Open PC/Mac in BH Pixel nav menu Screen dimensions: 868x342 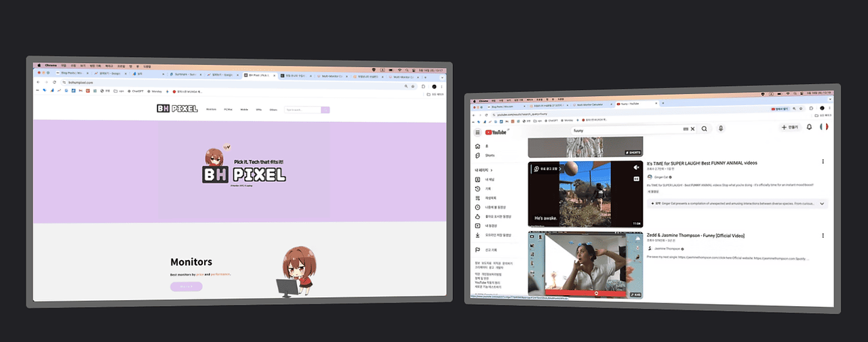click(229, 109)
